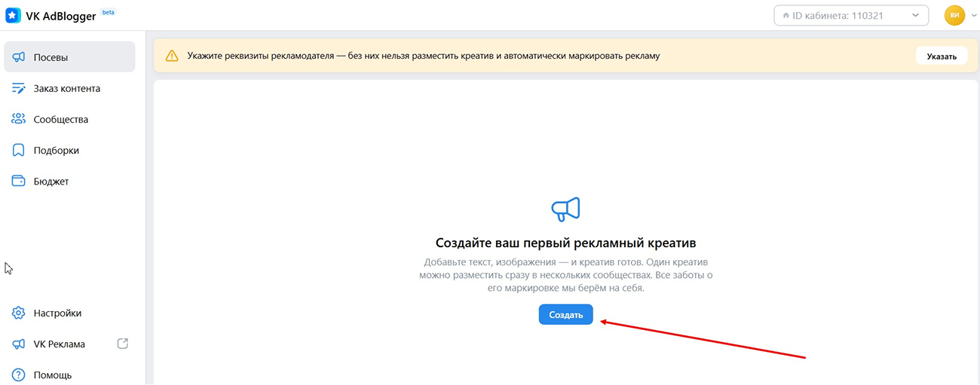Go to Заказ контента
The image size is (980, 385).
click(69, 88)
